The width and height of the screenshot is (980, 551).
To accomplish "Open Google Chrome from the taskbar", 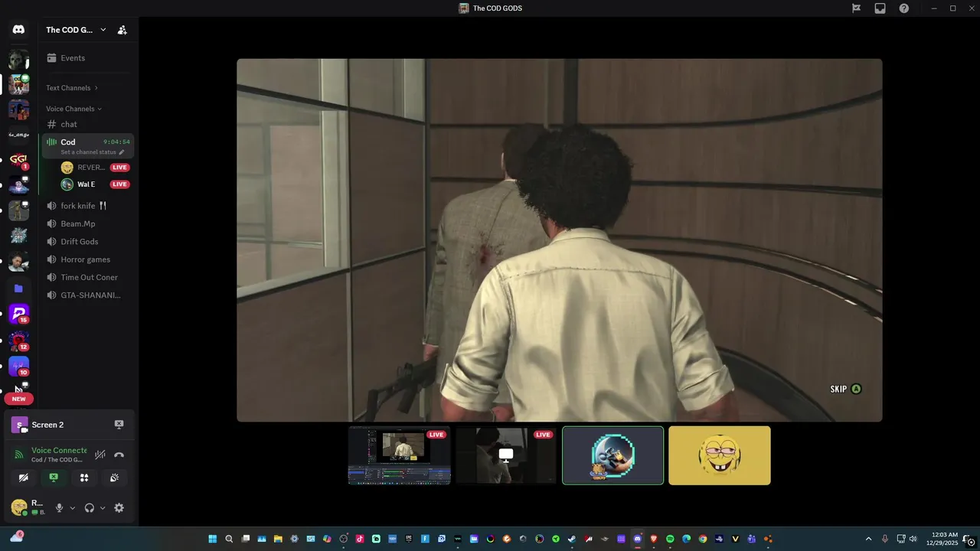I will point(703,539).
